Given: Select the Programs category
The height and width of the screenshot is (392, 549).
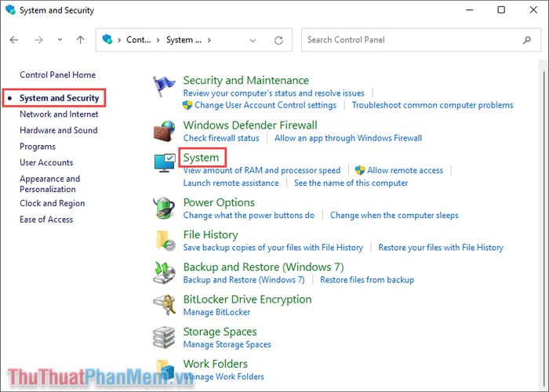Looking at the screenshot, I should pos(38,147).
